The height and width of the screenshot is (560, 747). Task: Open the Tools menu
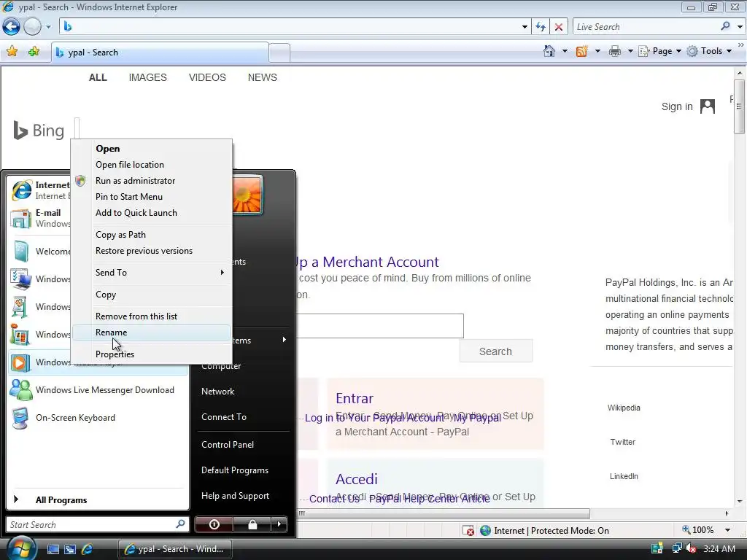coord(709,51)
